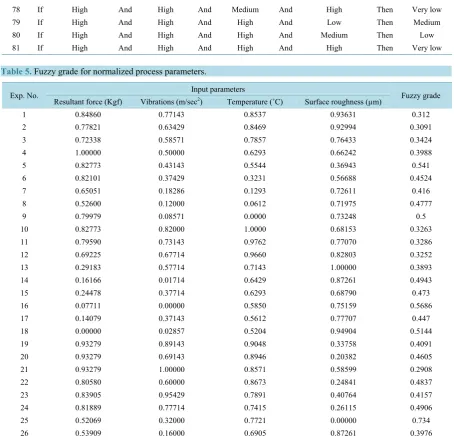The height and width of the screenshot is (443, 454).
Task: Select resultant force 1.00000 in row 4
Action: [88, 153]
